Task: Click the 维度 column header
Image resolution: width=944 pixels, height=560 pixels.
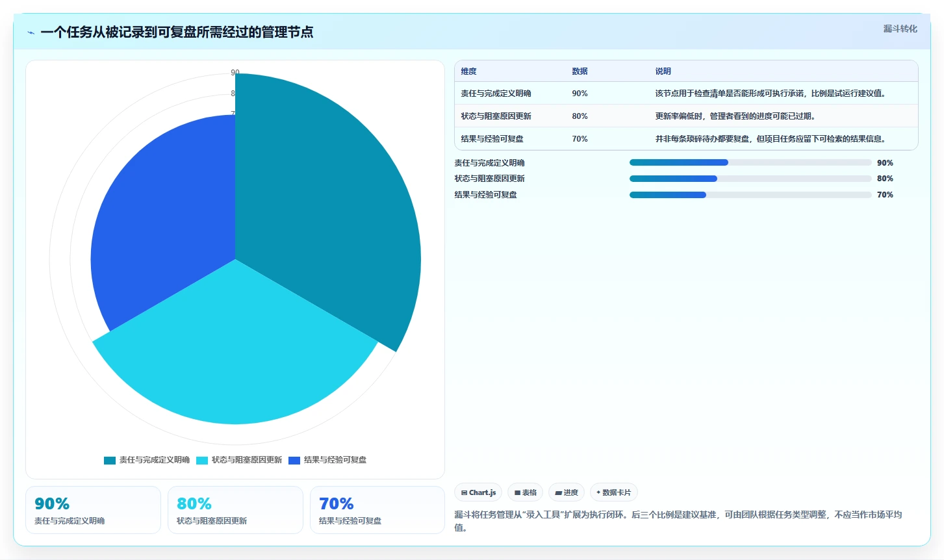Action: [468, 71]
